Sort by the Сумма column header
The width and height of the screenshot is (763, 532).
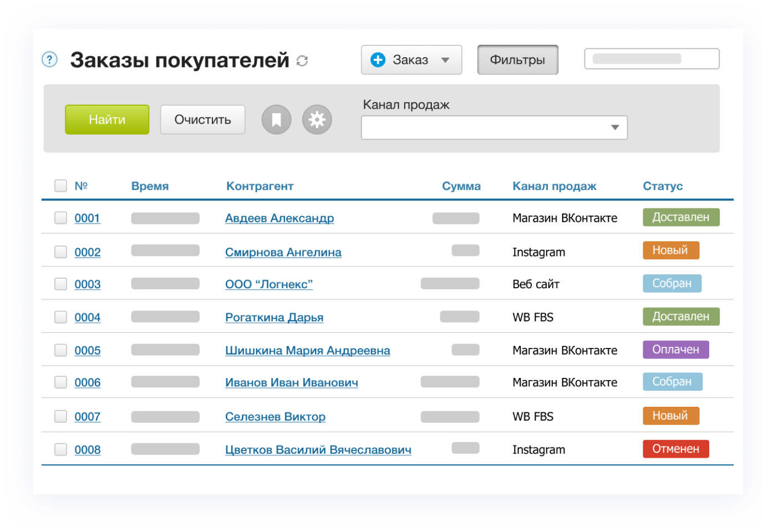coord(461,186)
